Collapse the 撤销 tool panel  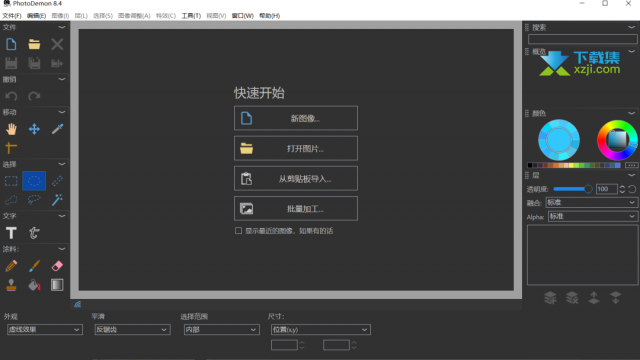tap(62, 79)
